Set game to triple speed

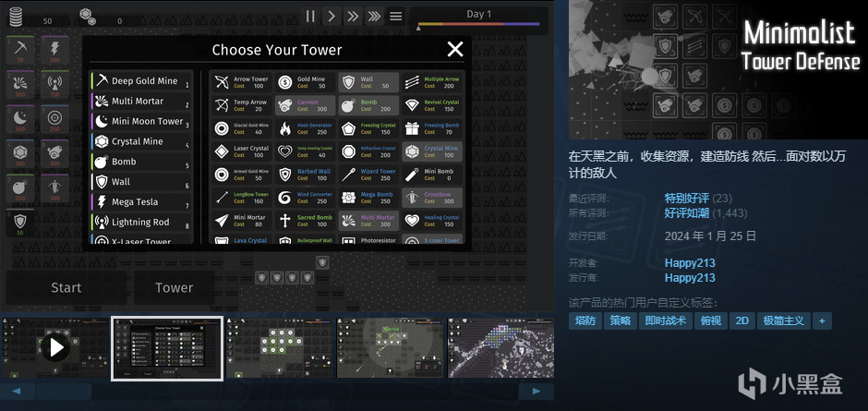(374, 16)
